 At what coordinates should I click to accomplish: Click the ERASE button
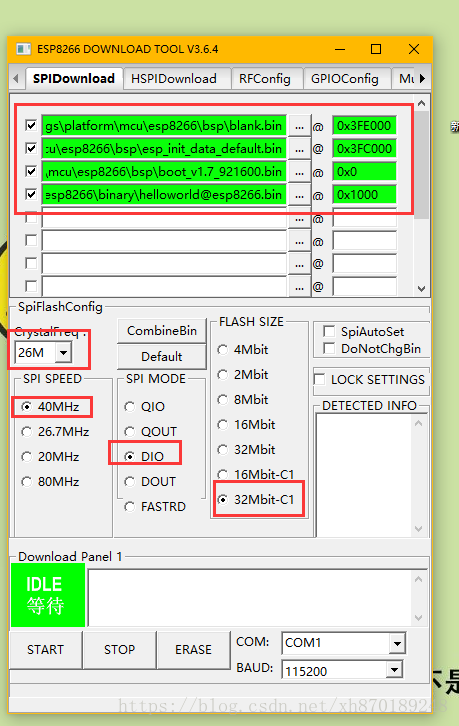point(194,650)
